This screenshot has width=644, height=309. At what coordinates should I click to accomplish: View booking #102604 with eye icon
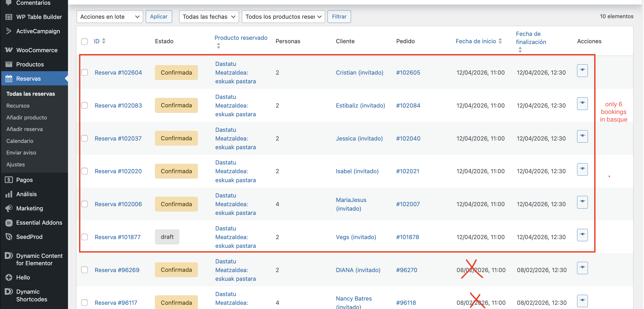pyautogui.click(x=582, y=70)
